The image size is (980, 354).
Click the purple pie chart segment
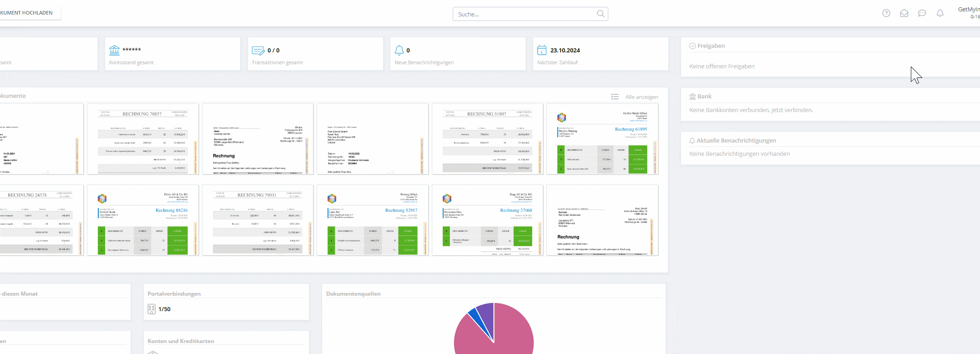pyautogui.click(x=486, y=317)
